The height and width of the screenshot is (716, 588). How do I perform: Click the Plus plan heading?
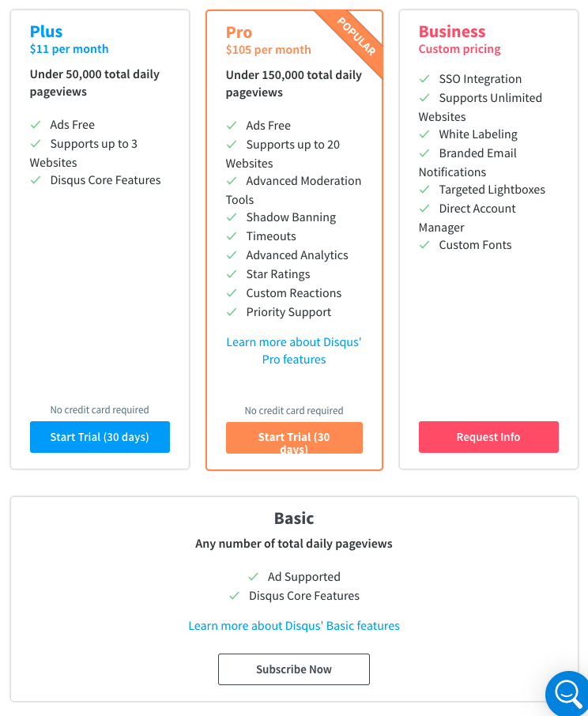point(46,32)
